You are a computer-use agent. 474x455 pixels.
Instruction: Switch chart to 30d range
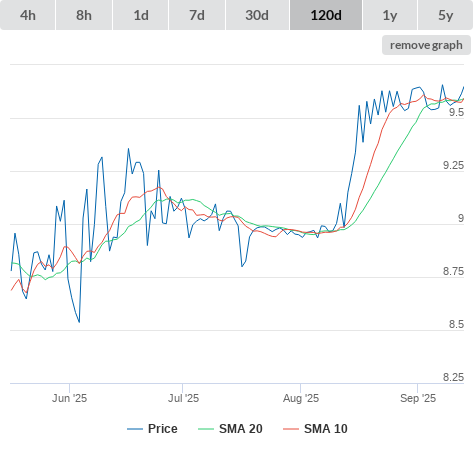click(x=257, y=15)
